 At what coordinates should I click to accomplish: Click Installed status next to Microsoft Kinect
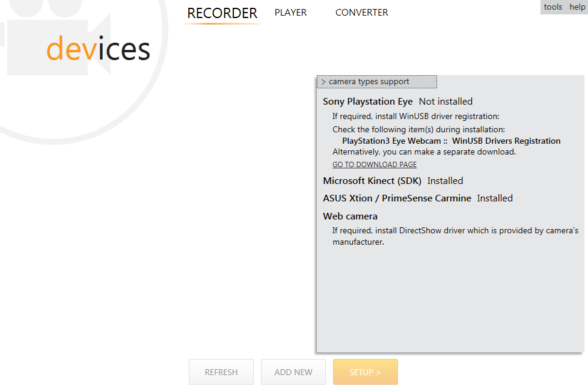pos(445,181)
